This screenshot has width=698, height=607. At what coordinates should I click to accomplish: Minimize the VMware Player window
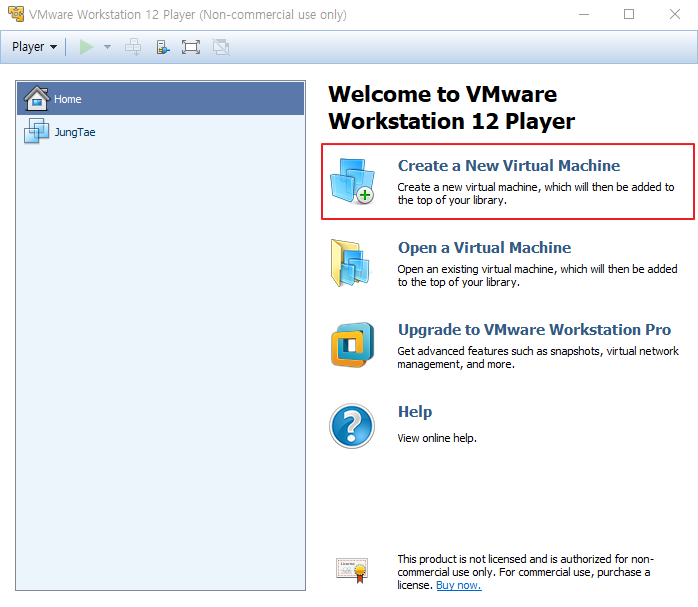[x=584, y=14]
